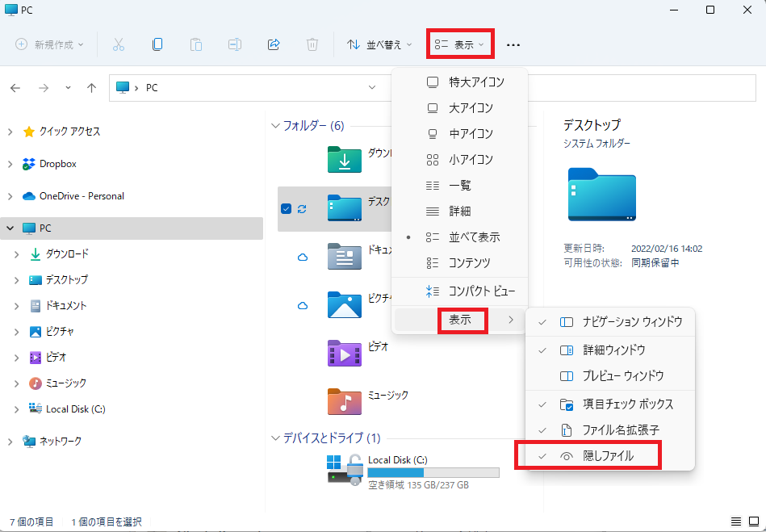The height and width of the screenshot is (532, 766).
Task: Open the 並べ替え dropdown
Action: pyautogui.click(x=379, y=45)
